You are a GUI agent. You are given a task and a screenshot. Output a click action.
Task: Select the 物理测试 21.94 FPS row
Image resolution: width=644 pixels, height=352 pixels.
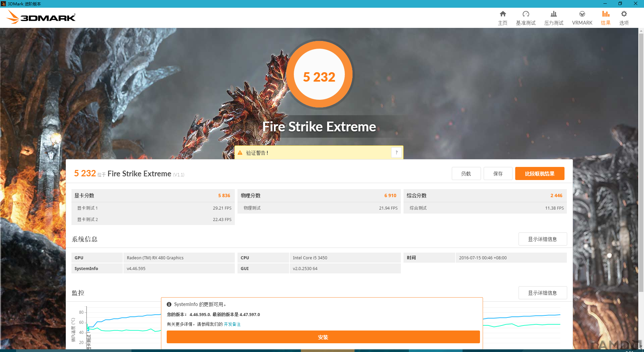319,208
